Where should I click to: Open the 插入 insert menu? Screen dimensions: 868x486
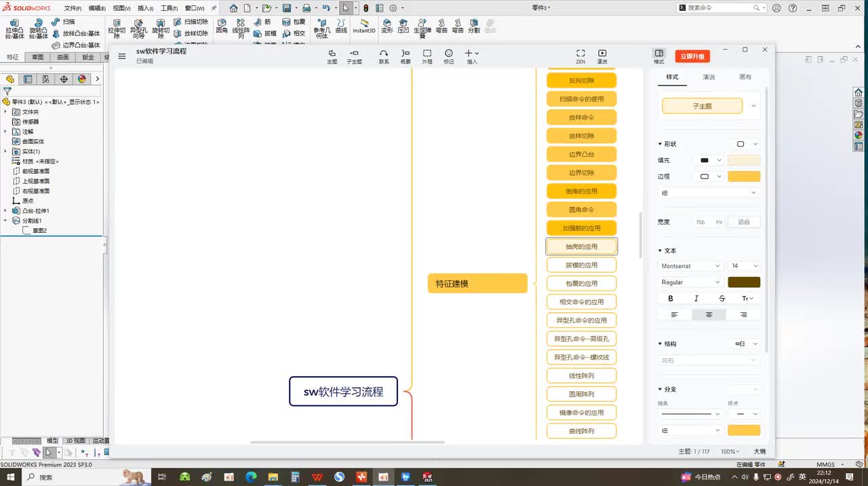pyautogui.click(x=472, y=56)
